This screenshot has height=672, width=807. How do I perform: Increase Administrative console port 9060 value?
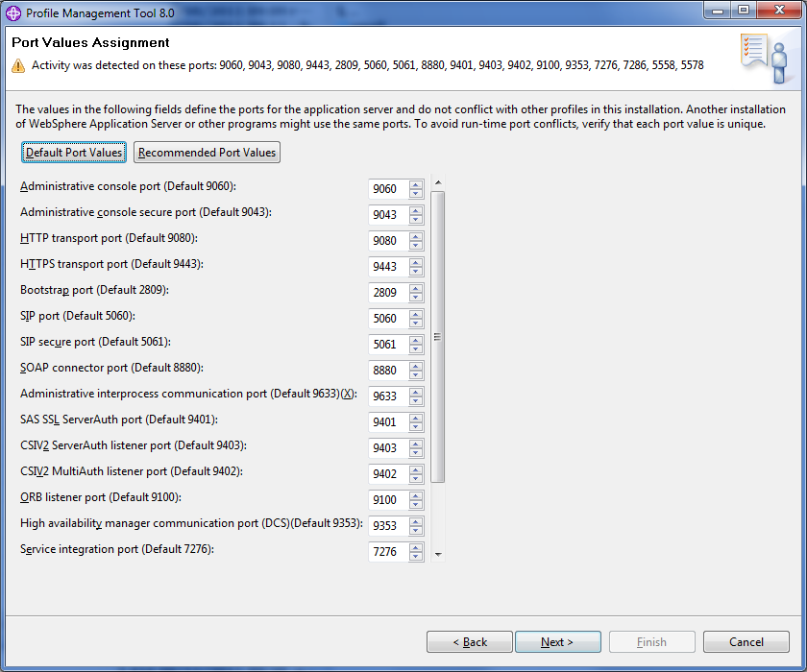point(416,184)
